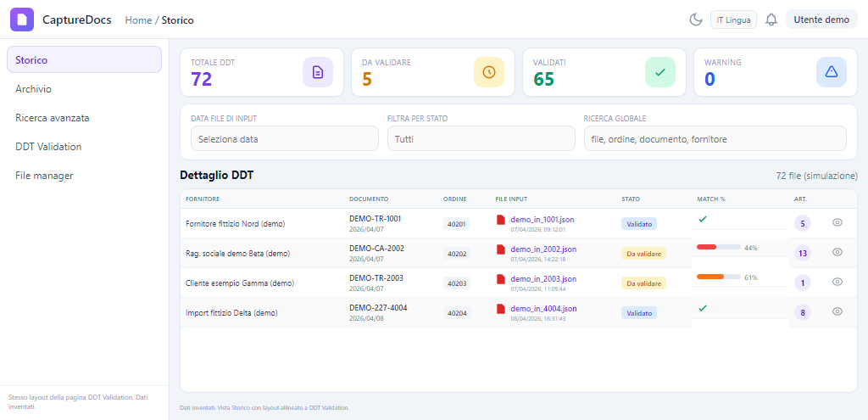Screen dimensions: 868x420
Task: Click order number 40204 chip
Action: pyautogui.click(x=457, y=313)
